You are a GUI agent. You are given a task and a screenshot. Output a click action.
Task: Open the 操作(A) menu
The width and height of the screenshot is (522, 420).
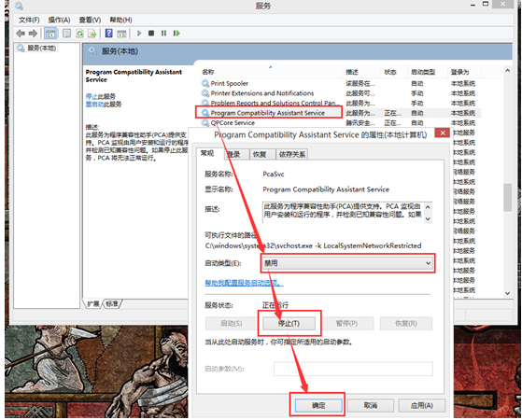click(59, 20)
